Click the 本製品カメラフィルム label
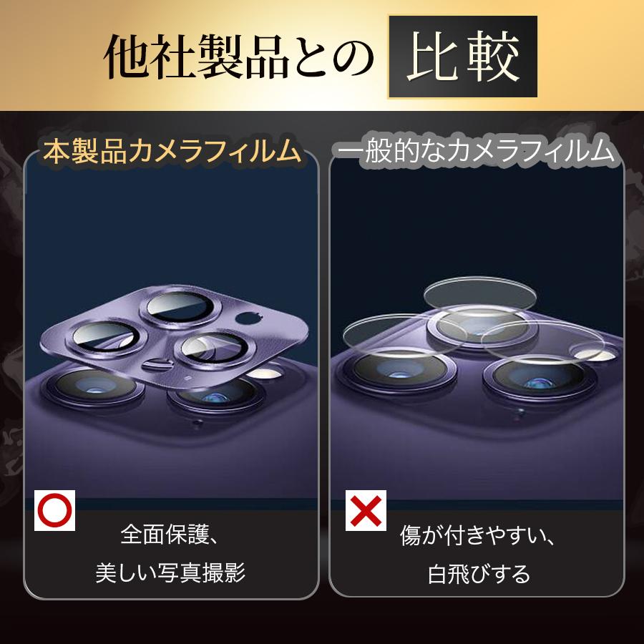Viewport: 644px width, 644px height. pos(172,152)
